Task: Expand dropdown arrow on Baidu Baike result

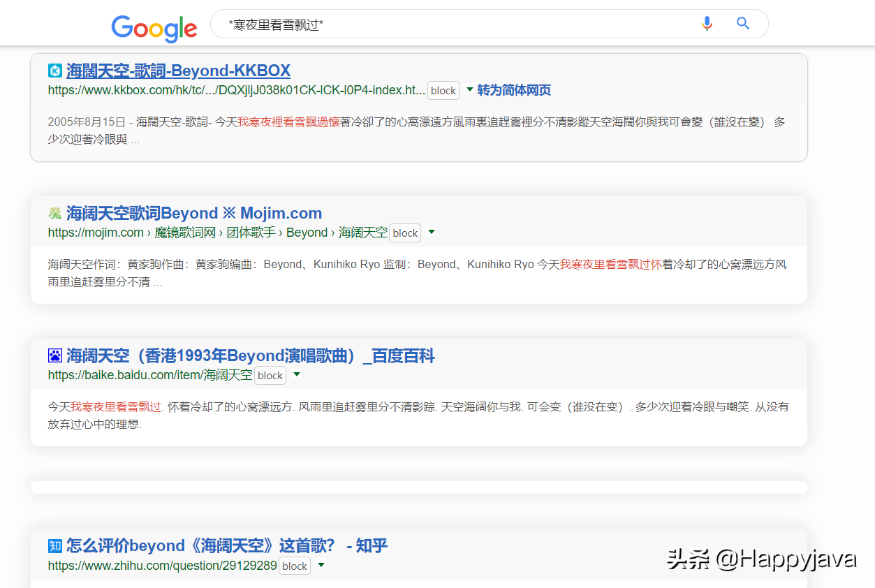Action: [297, 374]
